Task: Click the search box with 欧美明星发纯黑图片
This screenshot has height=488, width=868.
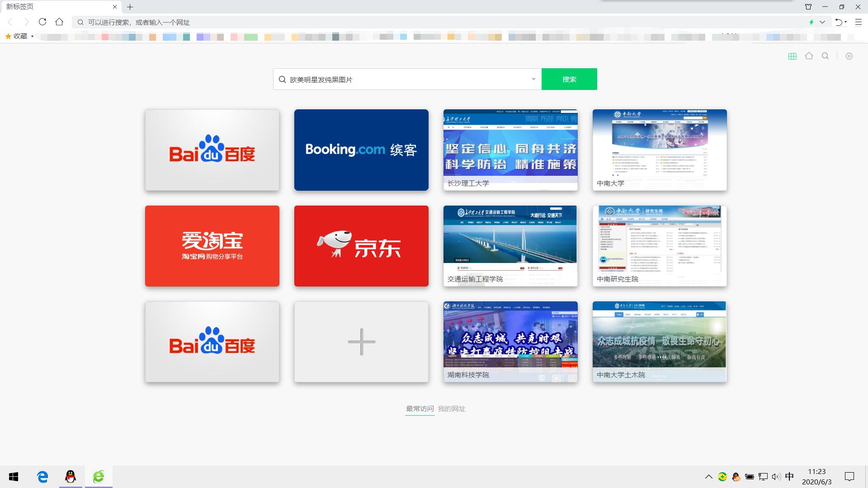Action: pos(407,80)
